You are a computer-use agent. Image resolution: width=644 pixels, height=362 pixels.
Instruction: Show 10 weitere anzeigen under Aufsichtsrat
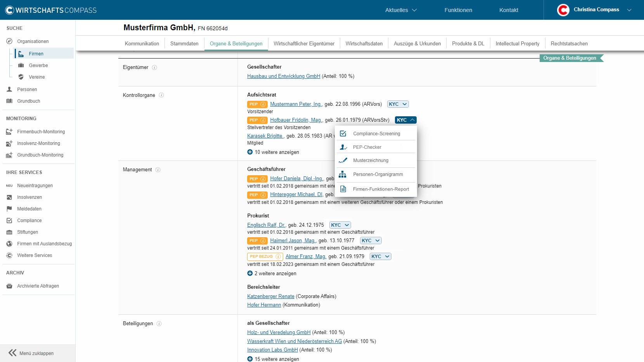click(273, 152)
